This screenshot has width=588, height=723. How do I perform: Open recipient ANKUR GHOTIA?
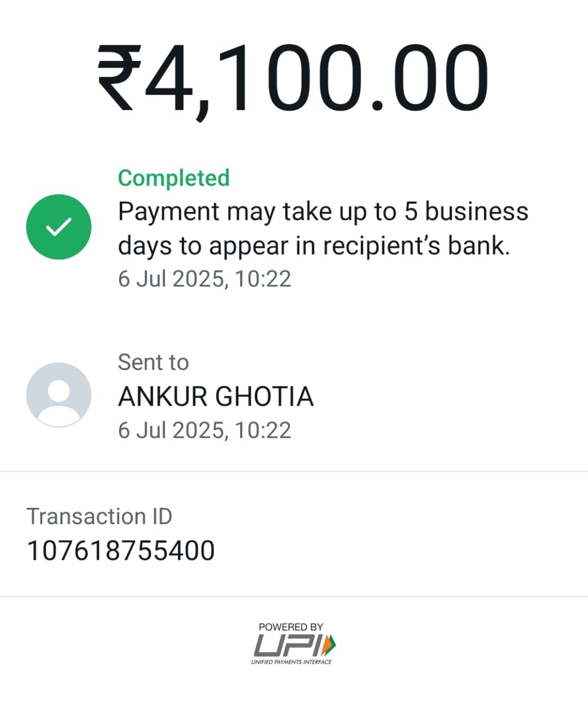216,397
